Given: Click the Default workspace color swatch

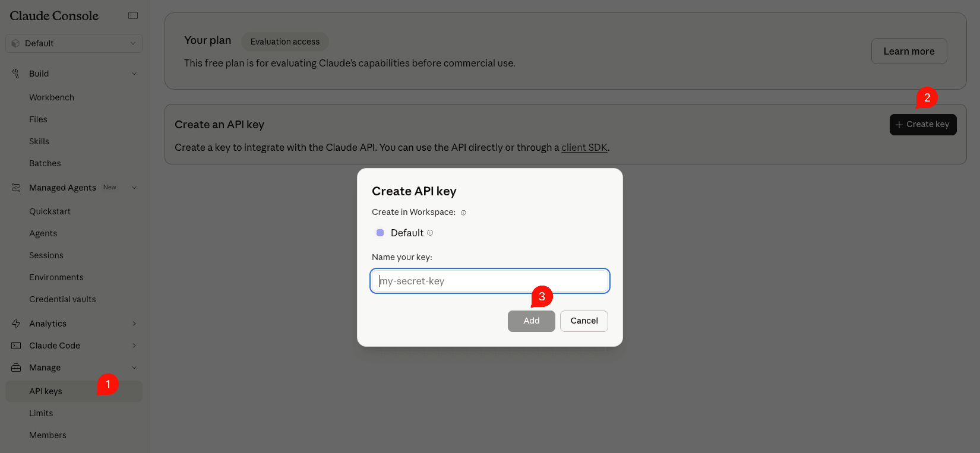Looking at the screenshot, I should [x=380, y=233].
